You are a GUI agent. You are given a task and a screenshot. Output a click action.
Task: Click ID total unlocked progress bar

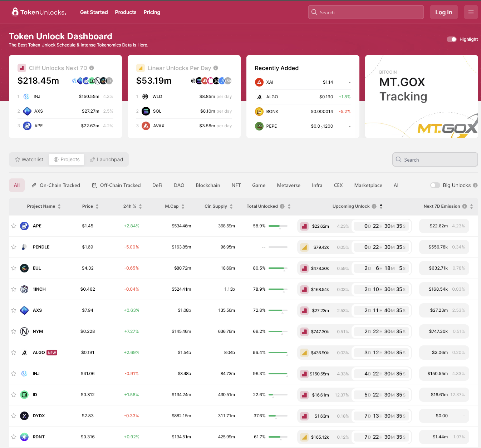(278, 395)
